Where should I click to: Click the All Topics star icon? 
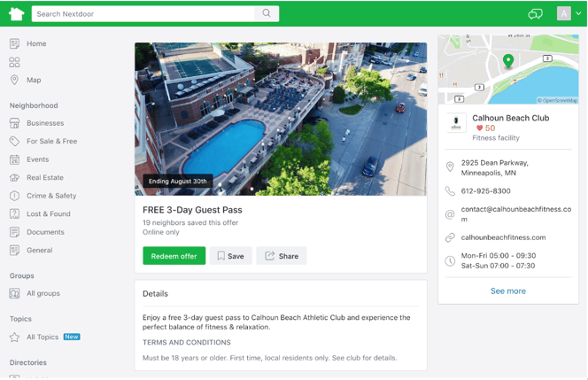tap(14, 337)
